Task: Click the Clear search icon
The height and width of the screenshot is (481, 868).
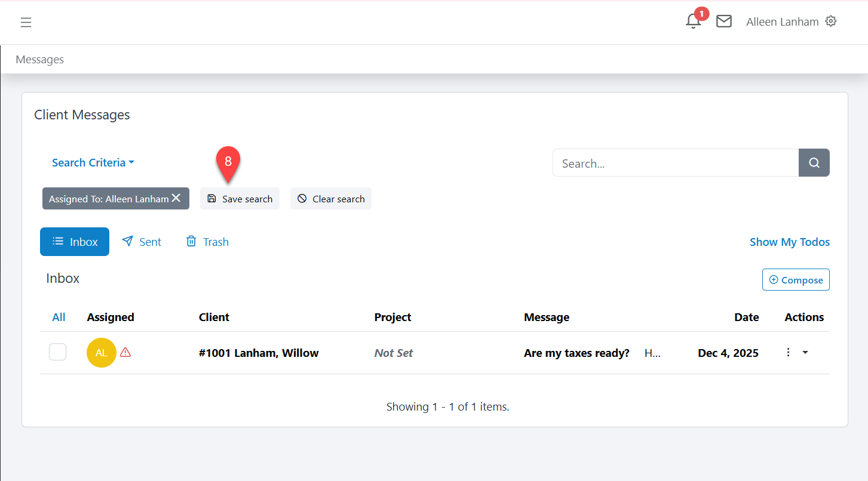Action: tap(302, 198)
